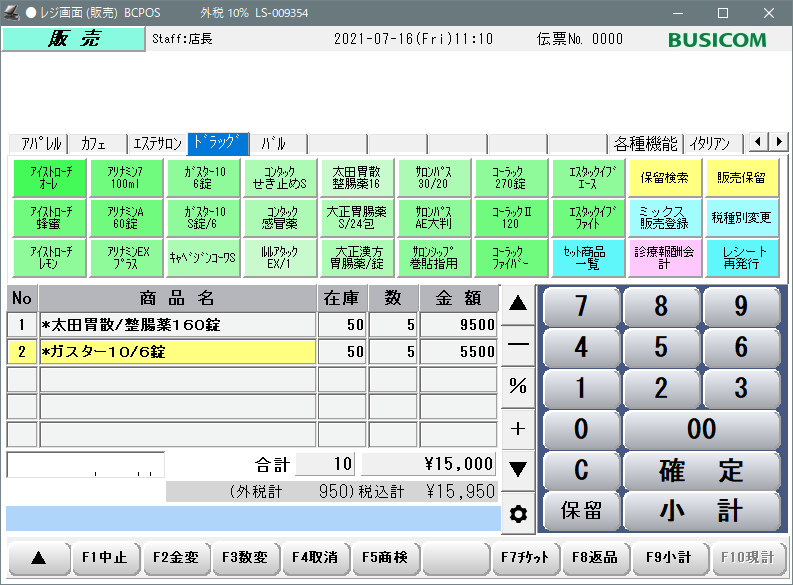The height and width of the screenshot is (585, 793).
Task: Click the settings gear icon
Action: pos(518,514)
